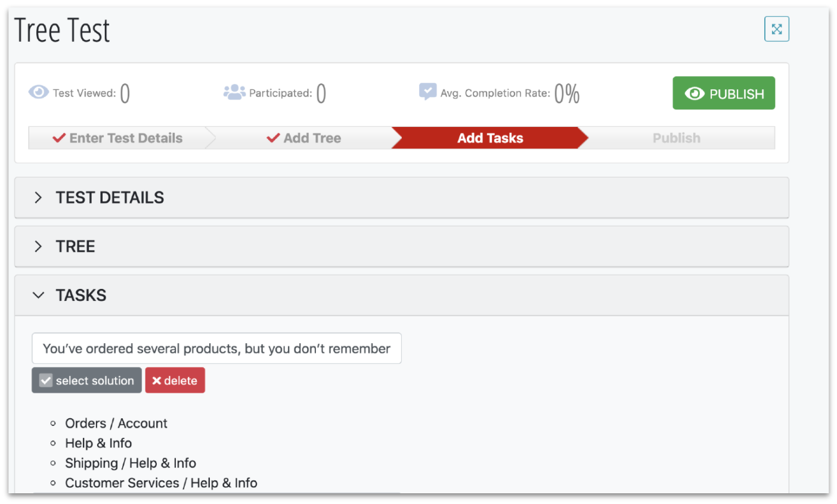Image resolution: width=837 pixels, height=504 pixels.
Task: Go to the Add Tree step
Action: (x=304, y=138)
